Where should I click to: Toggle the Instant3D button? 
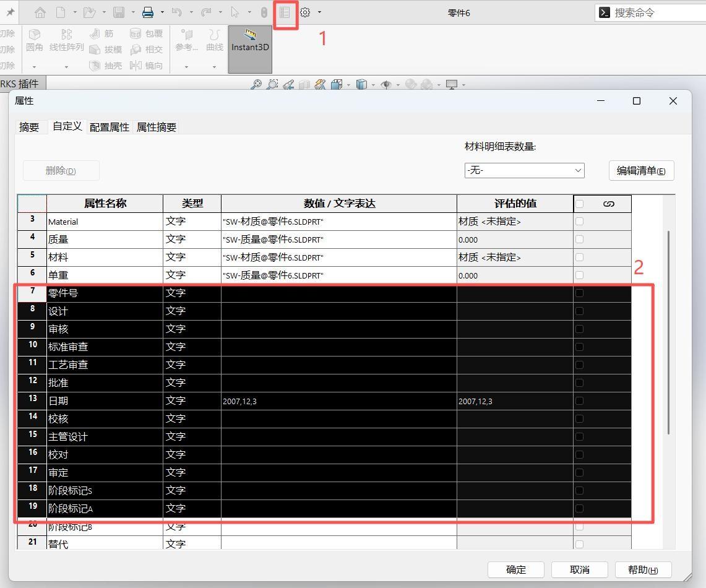tap(251, 49)
